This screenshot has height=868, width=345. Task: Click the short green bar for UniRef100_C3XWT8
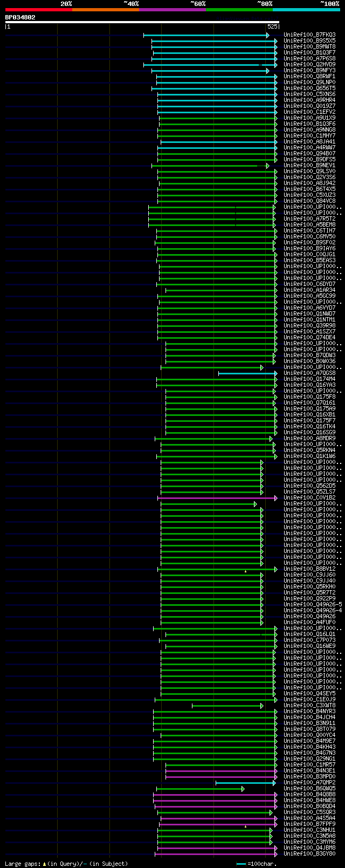pyautogui.click(x=227, y=706)
